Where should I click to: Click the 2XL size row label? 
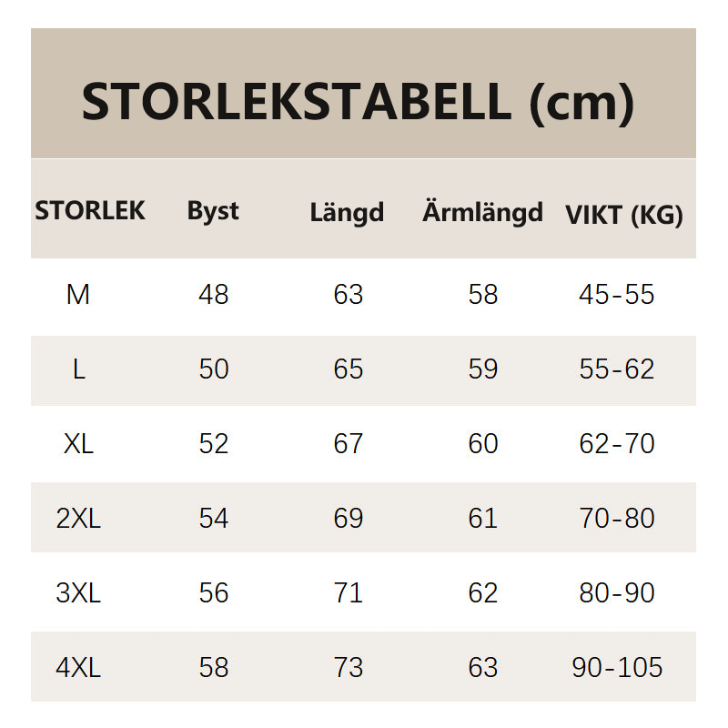[x=78, y=519]
